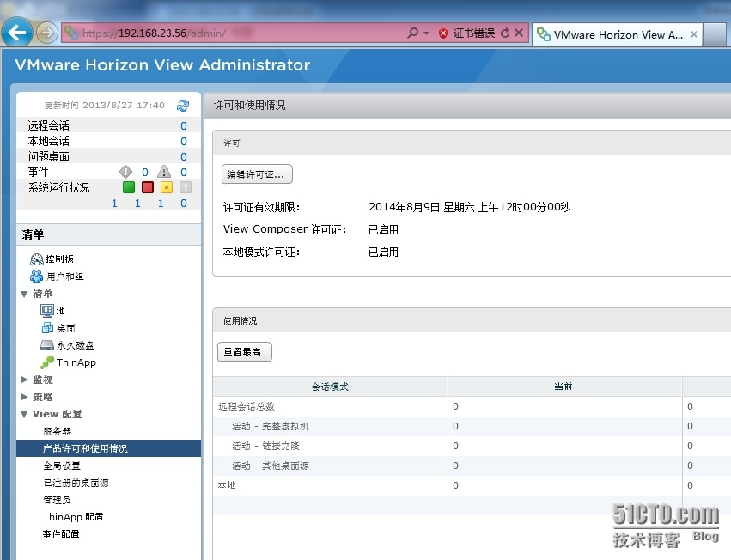Click the gray unknown health square
The image size is (731, 560).
point(185,187)
